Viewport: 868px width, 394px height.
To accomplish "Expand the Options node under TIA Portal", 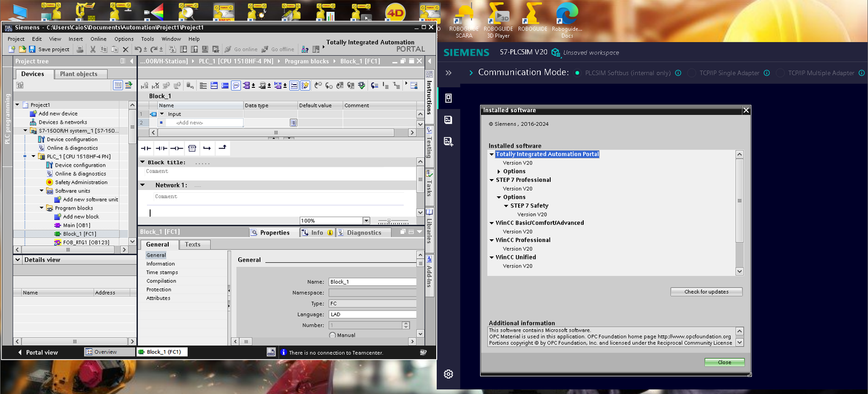I will 499,171.
